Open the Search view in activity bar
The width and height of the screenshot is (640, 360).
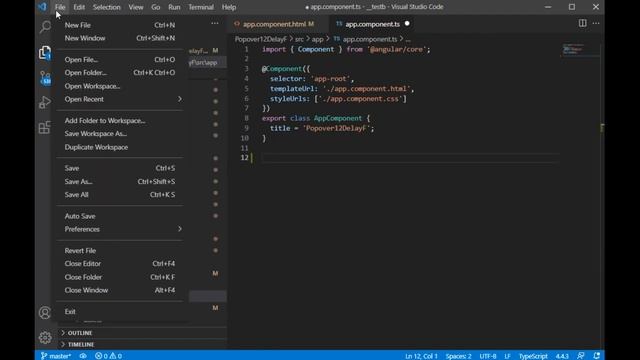(45, 27)
